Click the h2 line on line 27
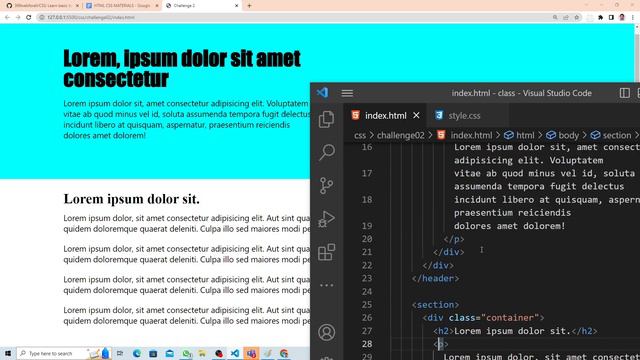 pyautogui.click(x=515, y=331)
